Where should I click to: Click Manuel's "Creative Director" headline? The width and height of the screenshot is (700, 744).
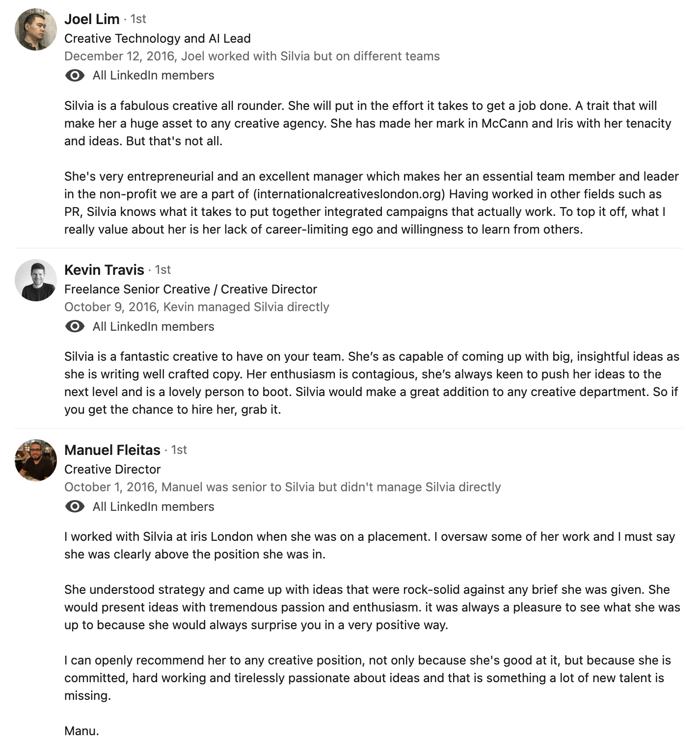click(112, 469)
